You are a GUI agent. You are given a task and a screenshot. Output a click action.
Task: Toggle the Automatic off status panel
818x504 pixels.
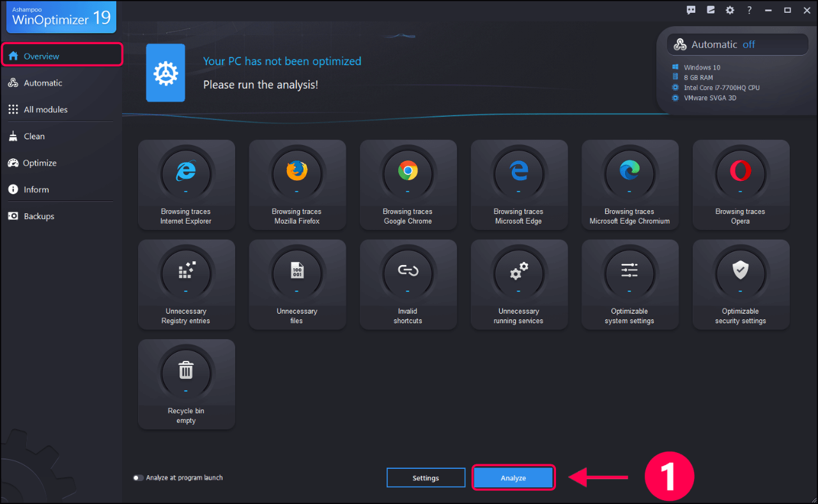coord(738,45)
